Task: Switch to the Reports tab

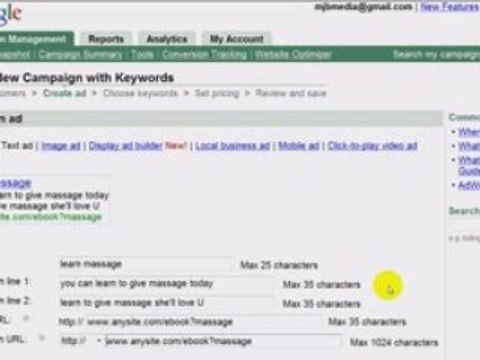Action: (106, 39)
